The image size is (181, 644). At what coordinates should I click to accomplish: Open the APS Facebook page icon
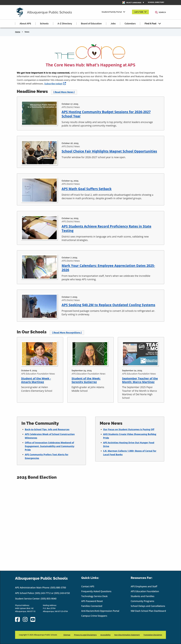[17, 619]
